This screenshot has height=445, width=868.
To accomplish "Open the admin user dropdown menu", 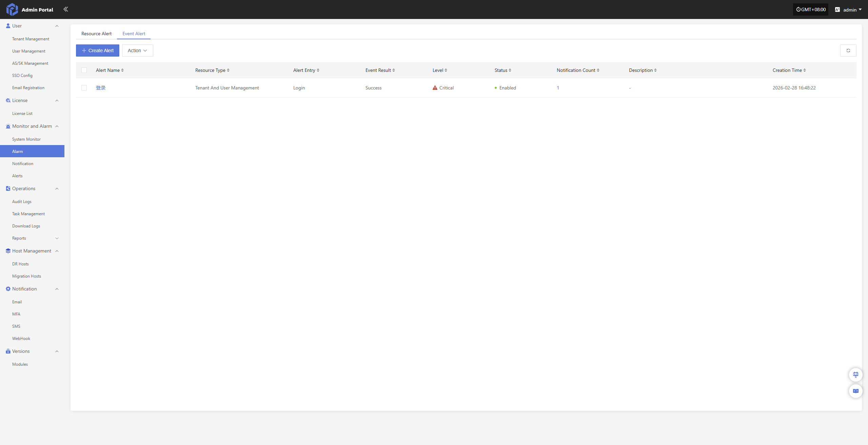I will (x=852, y=9).
